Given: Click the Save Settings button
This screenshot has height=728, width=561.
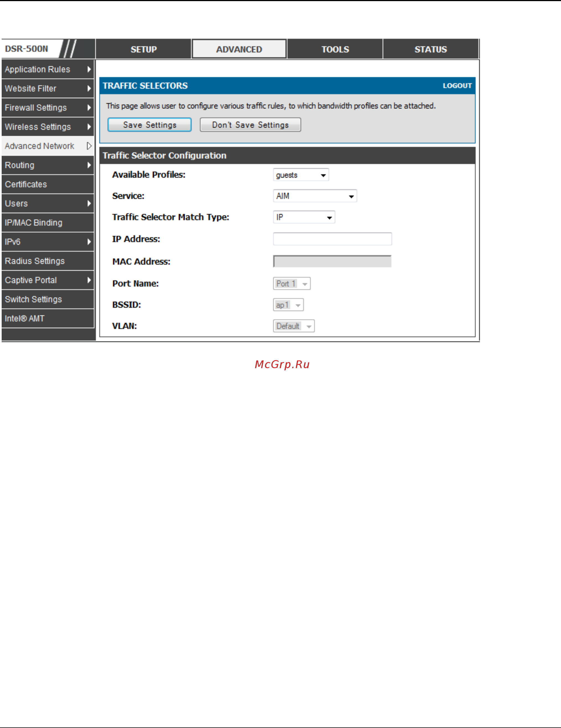Looking at the screenshot, I should (149, 125).
